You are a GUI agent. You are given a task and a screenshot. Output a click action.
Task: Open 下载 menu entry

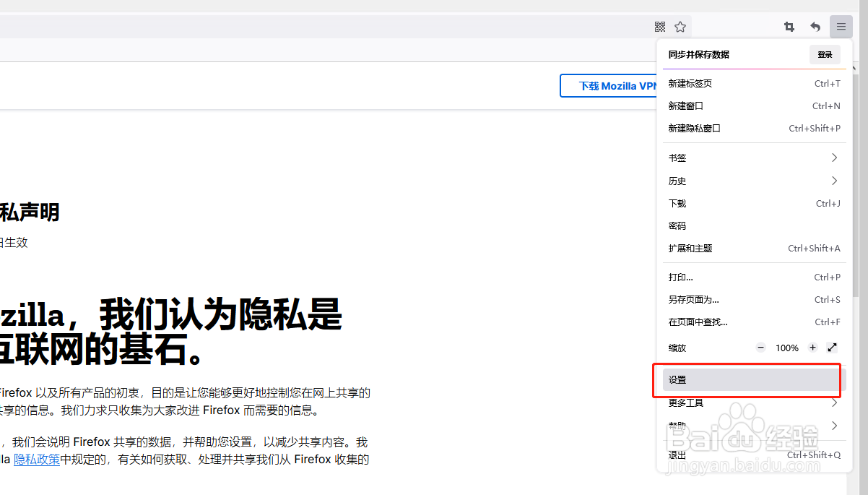coord(754,203)
